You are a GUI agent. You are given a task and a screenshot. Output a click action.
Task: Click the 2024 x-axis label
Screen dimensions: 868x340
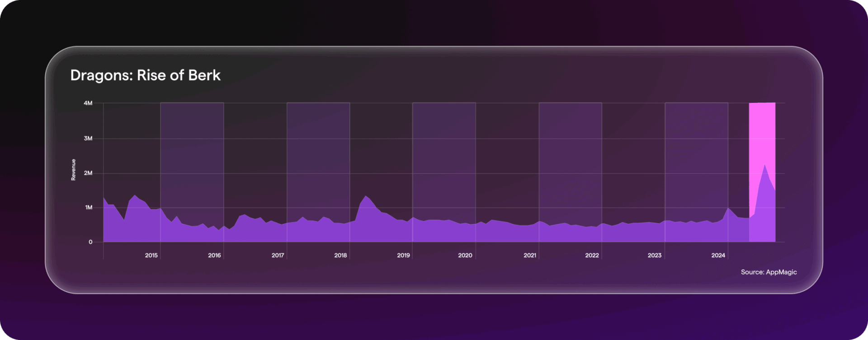[718, 255]
